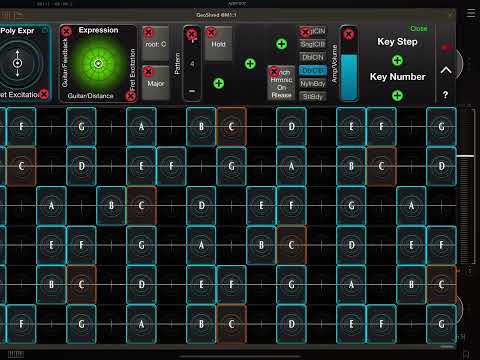Image resolution: width=480 pixels, height=360 pixels.
Task: Collapse the control panel with up chevron
Action: click(x=446, y=70)
